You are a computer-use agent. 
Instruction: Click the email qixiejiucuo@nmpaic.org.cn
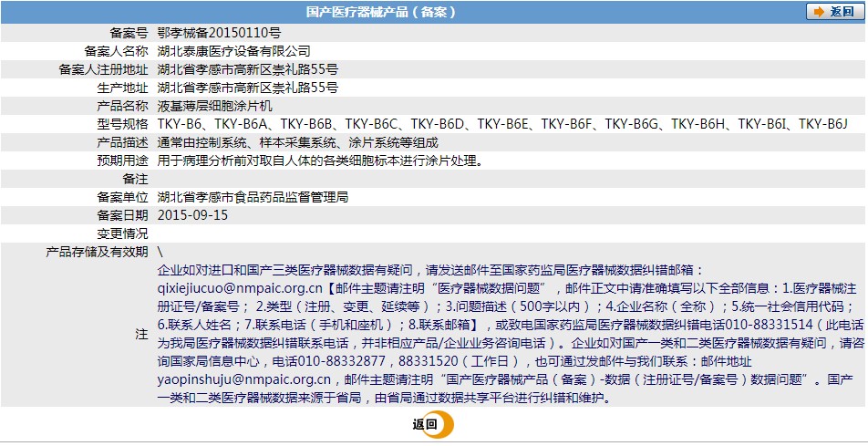click(239, 288)
